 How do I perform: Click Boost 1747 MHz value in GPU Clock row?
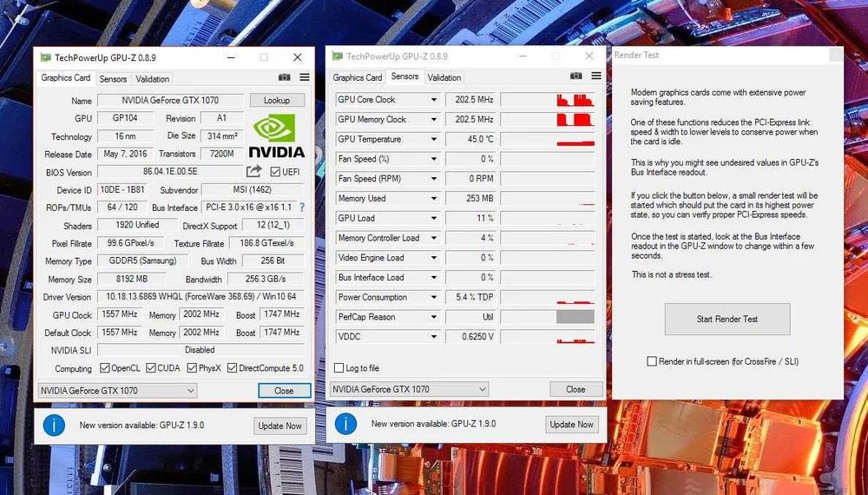282,314
